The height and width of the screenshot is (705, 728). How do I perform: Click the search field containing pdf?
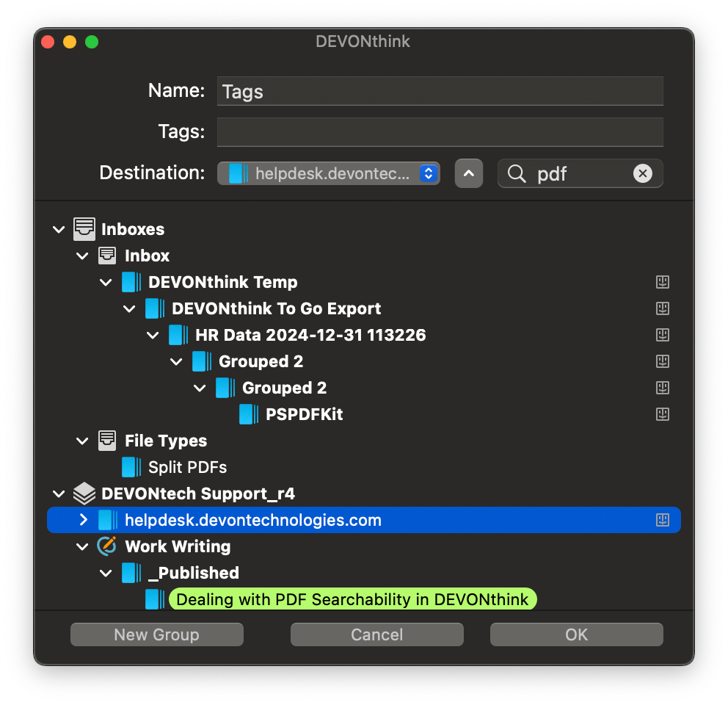(580, 173)
